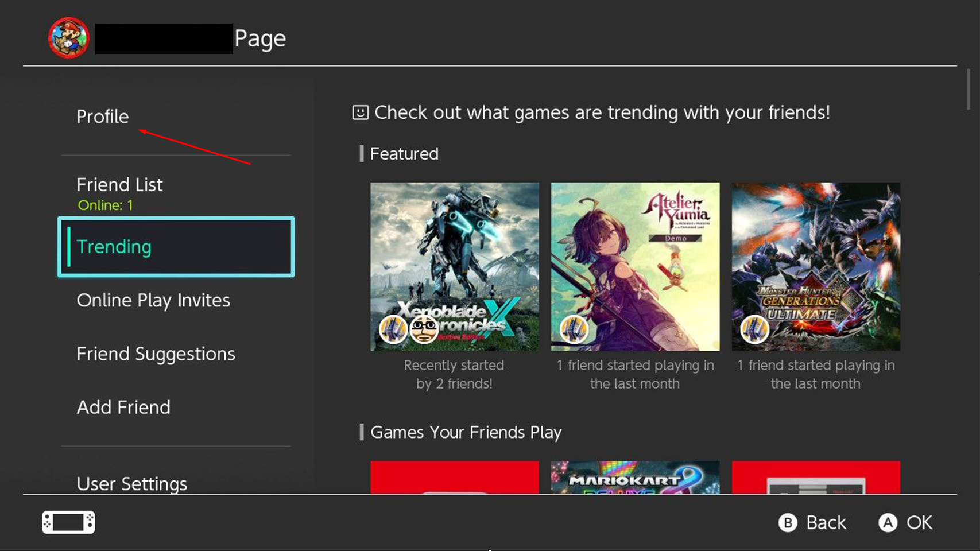Open User Settings
The image size is (980, 551).
coord(132,483)
